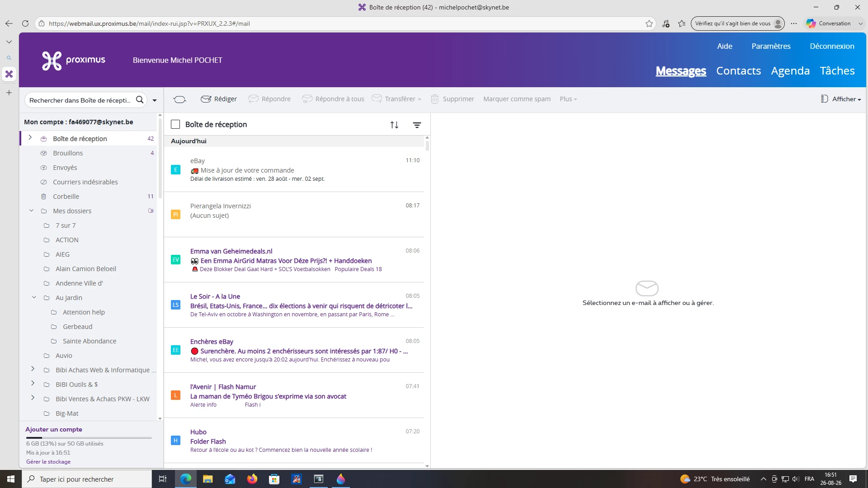This screenshot has height=488, width=868.
Task: Collapse the Mes dossiers tree
Action: (x=31, y=211)
